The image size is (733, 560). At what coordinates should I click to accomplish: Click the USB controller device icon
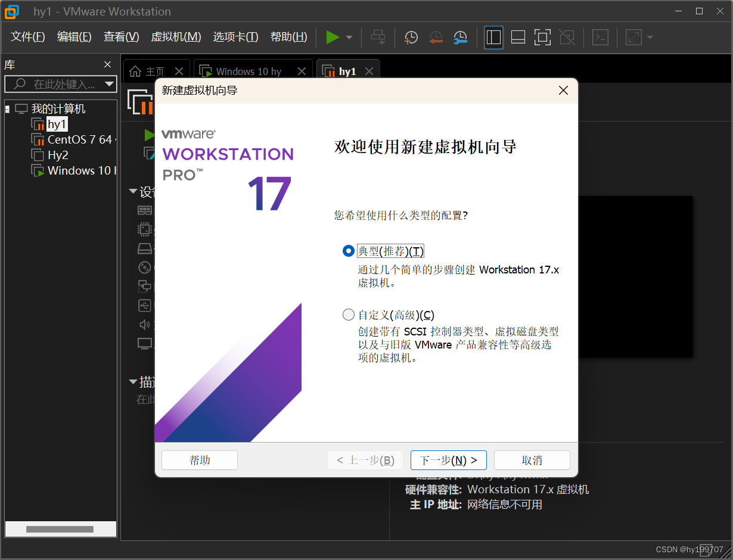click(145, 306)
